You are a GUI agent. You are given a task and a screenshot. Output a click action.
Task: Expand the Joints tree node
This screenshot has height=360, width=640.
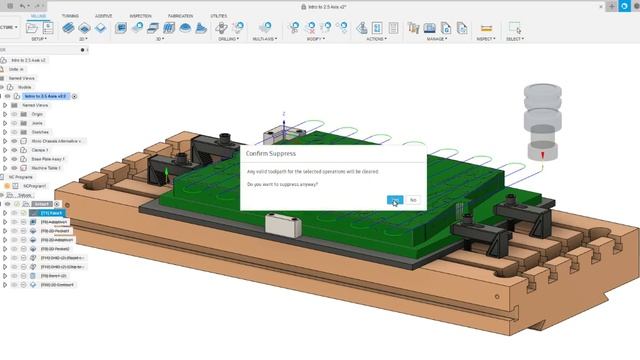point(5,123)
